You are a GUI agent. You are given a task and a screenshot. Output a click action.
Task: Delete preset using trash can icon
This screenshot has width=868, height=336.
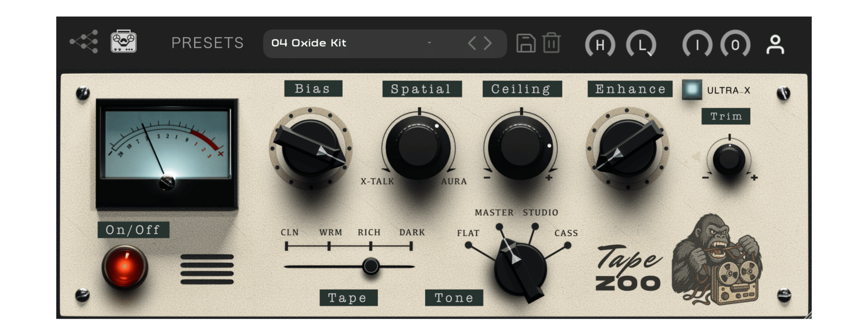click(x=551, y=43)
